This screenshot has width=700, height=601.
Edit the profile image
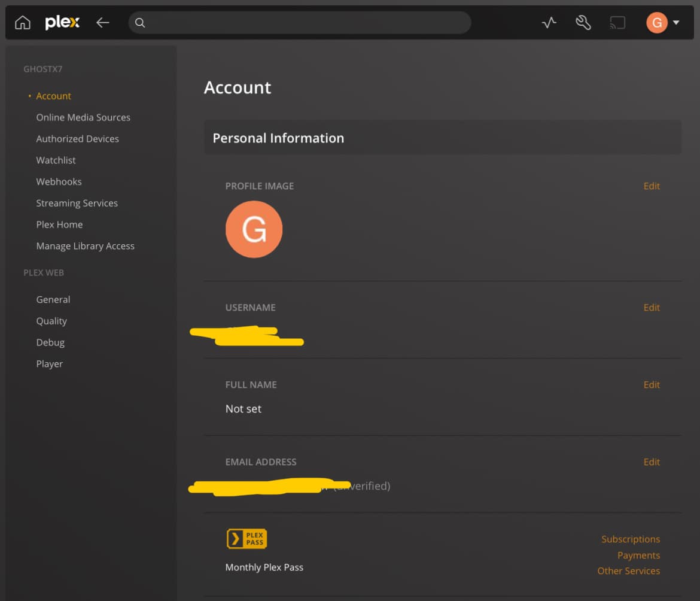pyautogui.click(x=652, y=186)
